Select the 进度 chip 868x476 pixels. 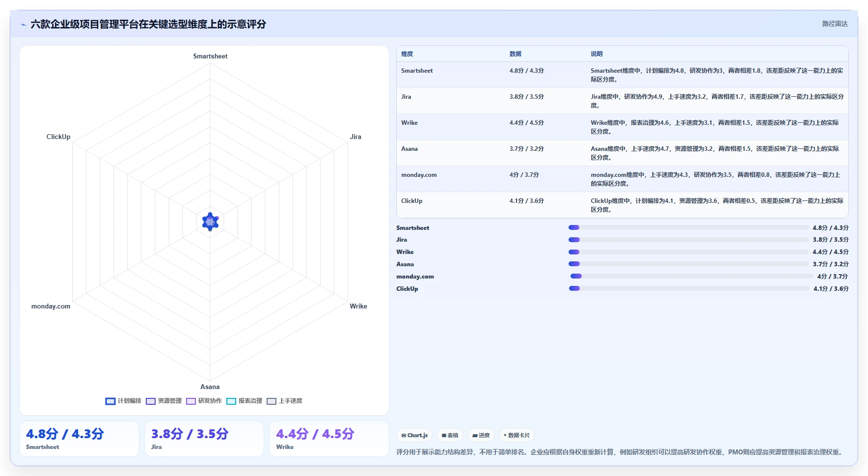481,435
